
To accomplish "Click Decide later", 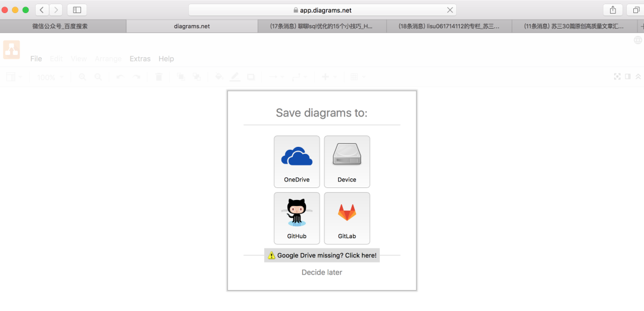I will pyautogui.click(x=322, y=272).
